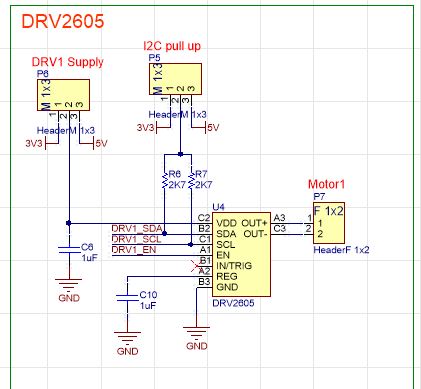Screen dimensions: 421x389
Task: Select pin designator C2 at VDD
Action: pyautogui.click(x=204, y=218)
